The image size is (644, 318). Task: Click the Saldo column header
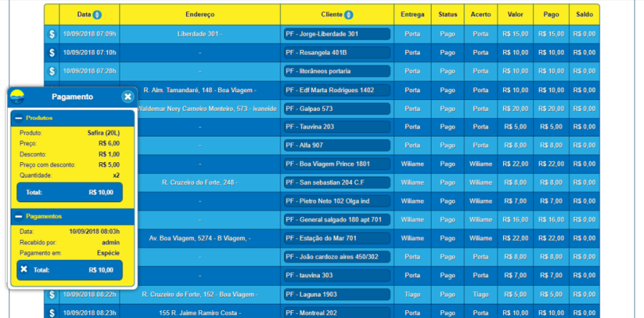[584, 14]
